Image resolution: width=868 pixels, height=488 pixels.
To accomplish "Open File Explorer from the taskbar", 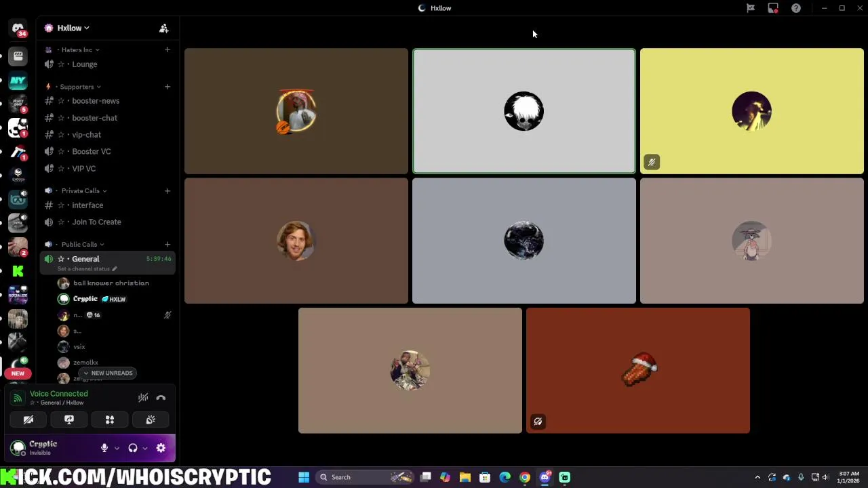I will click(465, 477).
